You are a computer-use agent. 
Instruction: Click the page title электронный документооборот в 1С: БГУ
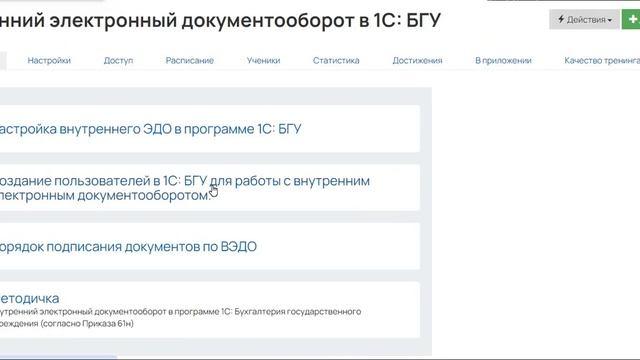pyautogui.click(x=220, y=20)
